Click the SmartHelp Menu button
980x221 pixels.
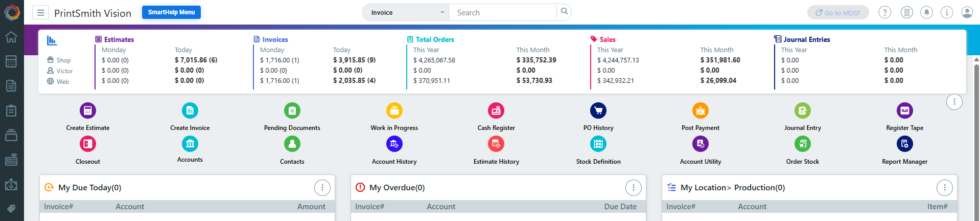click(x=171, y=12)
